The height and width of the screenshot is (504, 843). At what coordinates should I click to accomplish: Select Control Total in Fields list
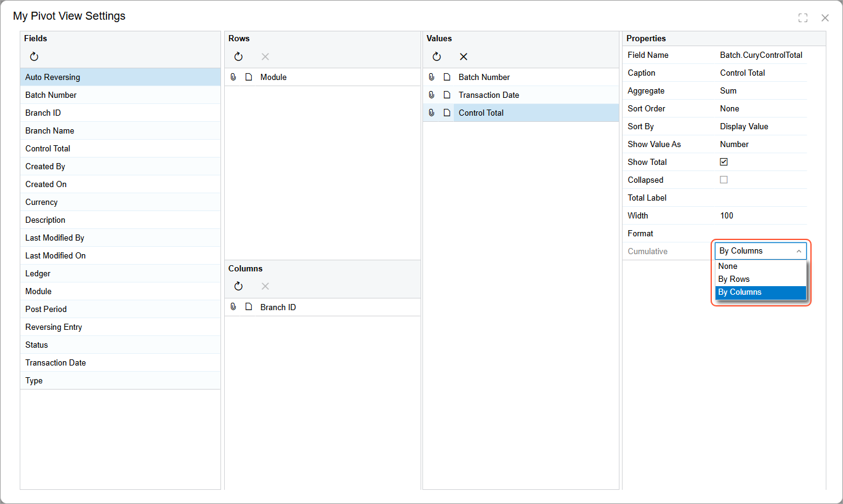(120, 148)
